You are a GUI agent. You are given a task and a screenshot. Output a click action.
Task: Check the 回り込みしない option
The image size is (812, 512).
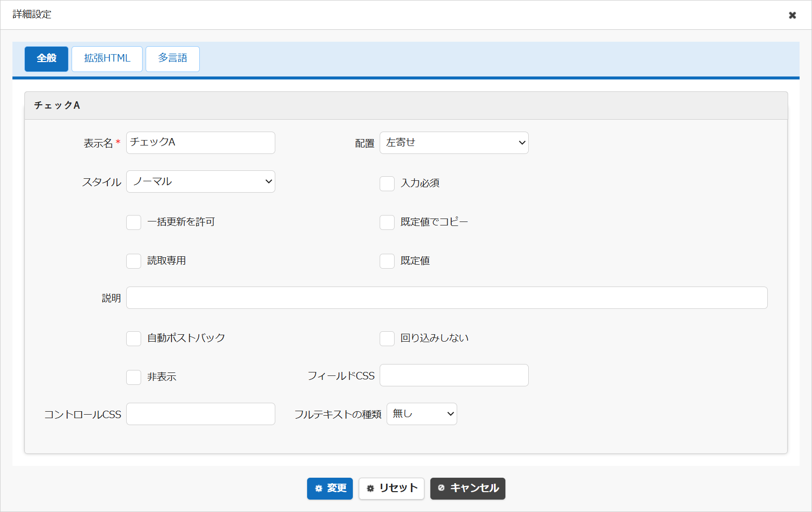pos(387,339)
